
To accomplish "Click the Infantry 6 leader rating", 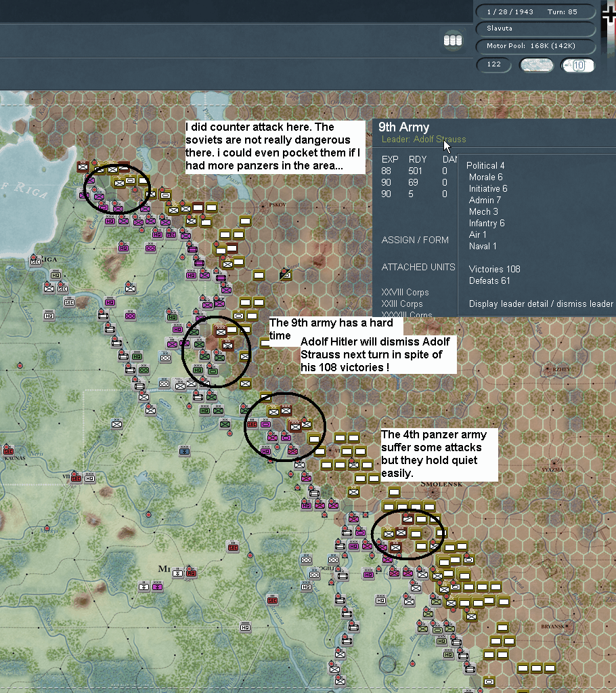I will coord(487,223).
